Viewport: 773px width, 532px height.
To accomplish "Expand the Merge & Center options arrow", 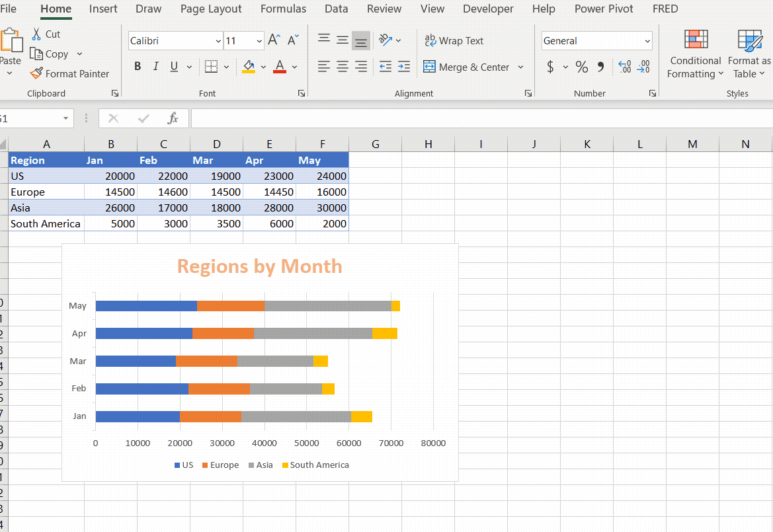I will (x=520, y=67).
